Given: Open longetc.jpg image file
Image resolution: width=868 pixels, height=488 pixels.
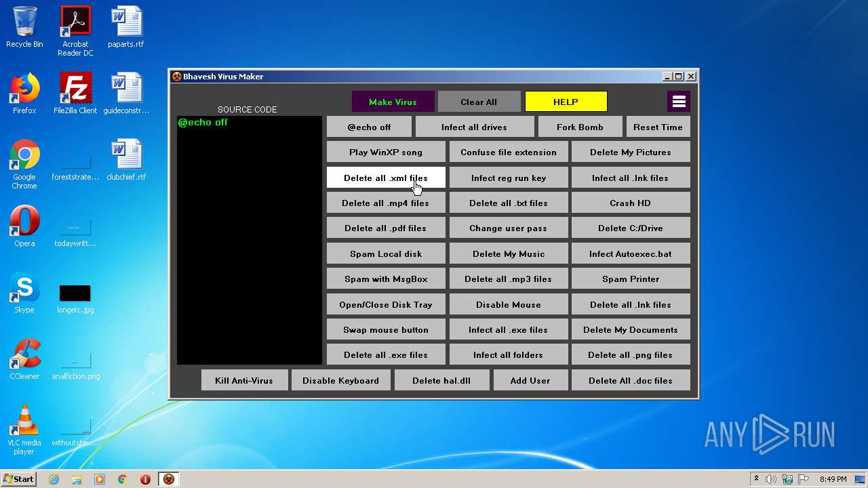Looking at the screenshot, I should 75,298.
